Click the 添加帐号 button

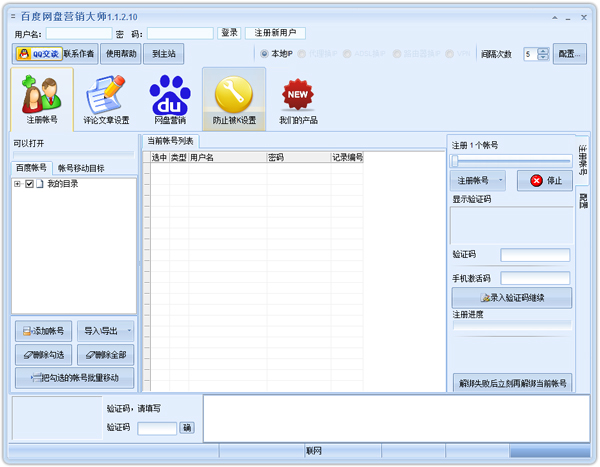[x=43, y=331]
